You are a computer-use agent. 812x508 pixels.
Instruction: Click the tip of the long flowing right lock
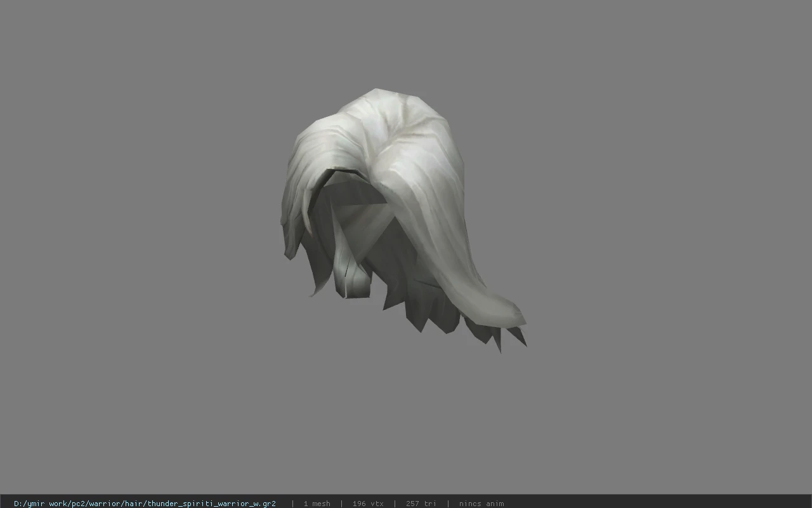[x=511, y=314]
